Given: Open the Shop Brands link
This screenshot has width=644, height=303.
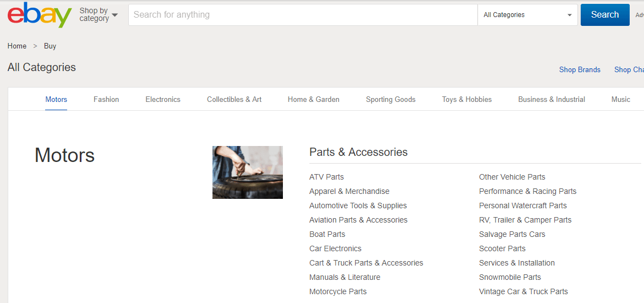Looking at the screenshot, I should pos(580,70).
